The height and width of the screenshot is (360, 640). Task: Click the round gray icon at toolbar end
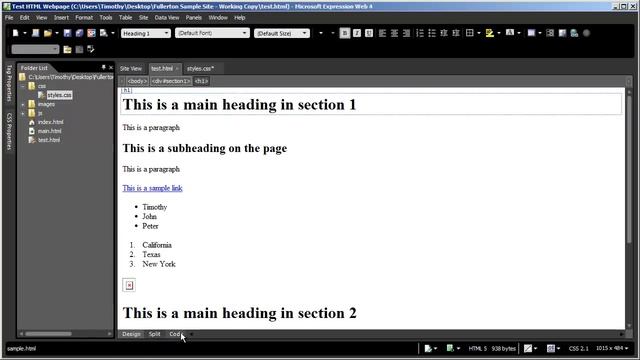pos(587,33)
